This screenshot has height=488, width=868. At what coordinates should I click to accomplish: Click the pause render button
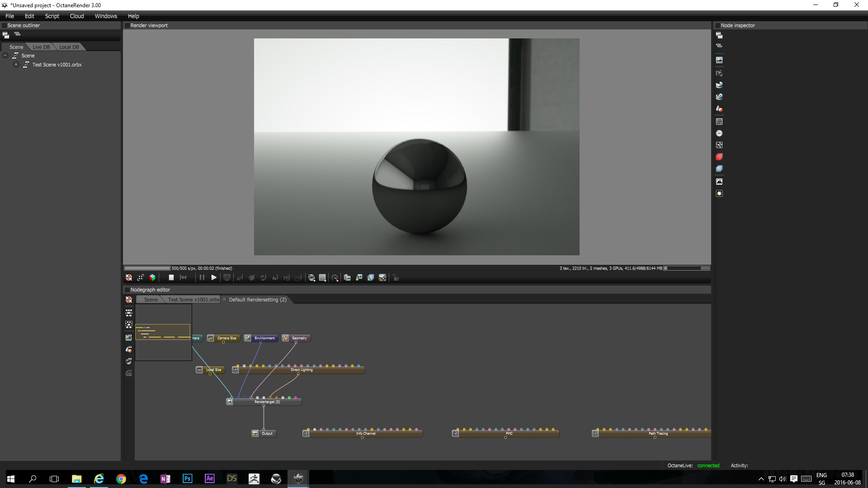[x=202, y=278]
